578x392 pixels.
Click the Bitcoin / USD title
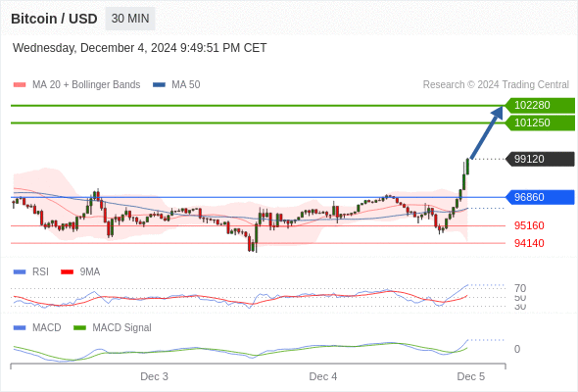[x=54, y=19]
